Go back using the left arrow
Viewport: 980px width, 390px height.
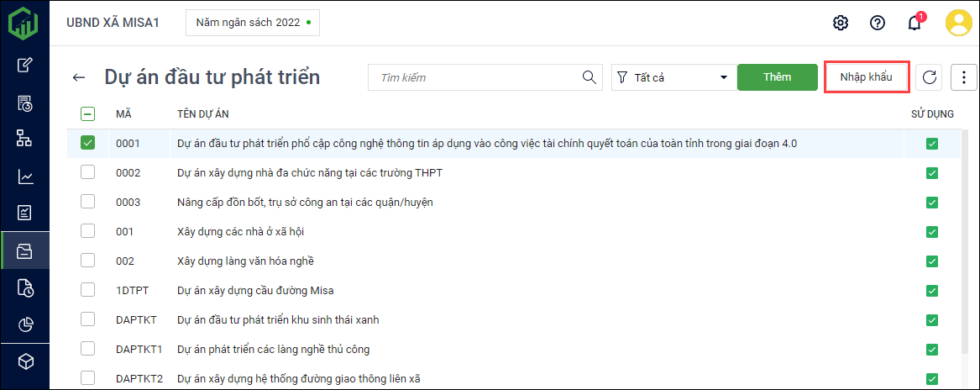(x=79, y=78)
